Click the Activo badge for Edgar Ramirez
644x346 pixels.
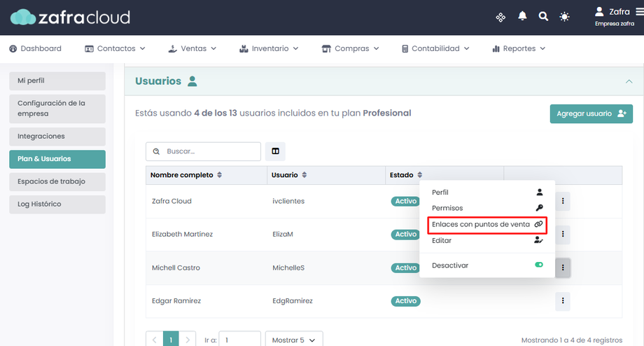[x=406, y=300]
